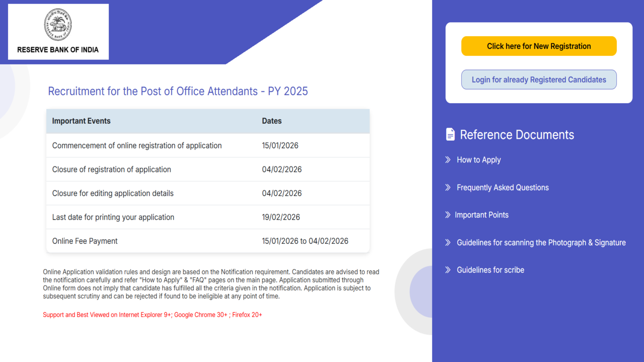Click the double chevron before Important Points
Viewport: 644px width, 362px height.
(448, 215)
